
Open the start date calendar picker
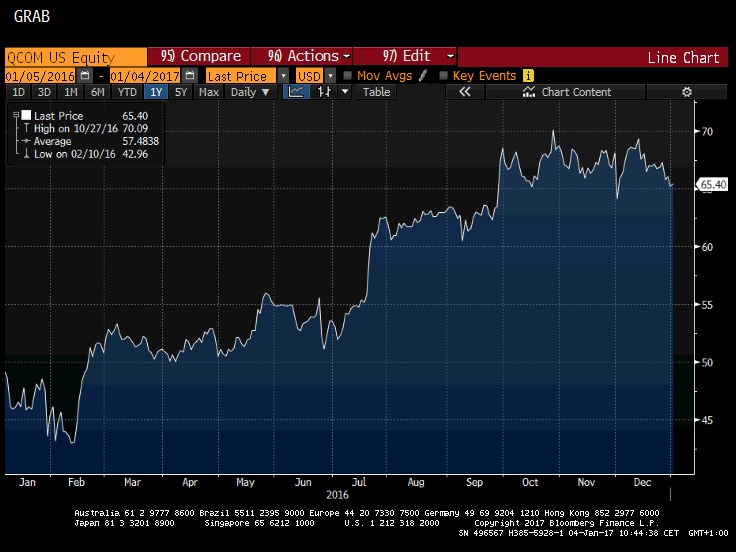(x=84, y=75)
